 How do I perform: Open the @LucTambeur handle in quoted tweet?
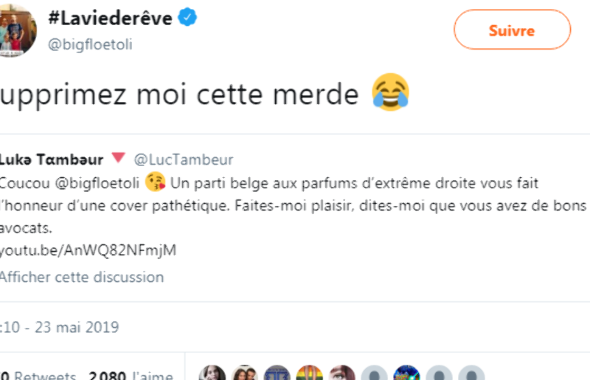click(184, 160)
